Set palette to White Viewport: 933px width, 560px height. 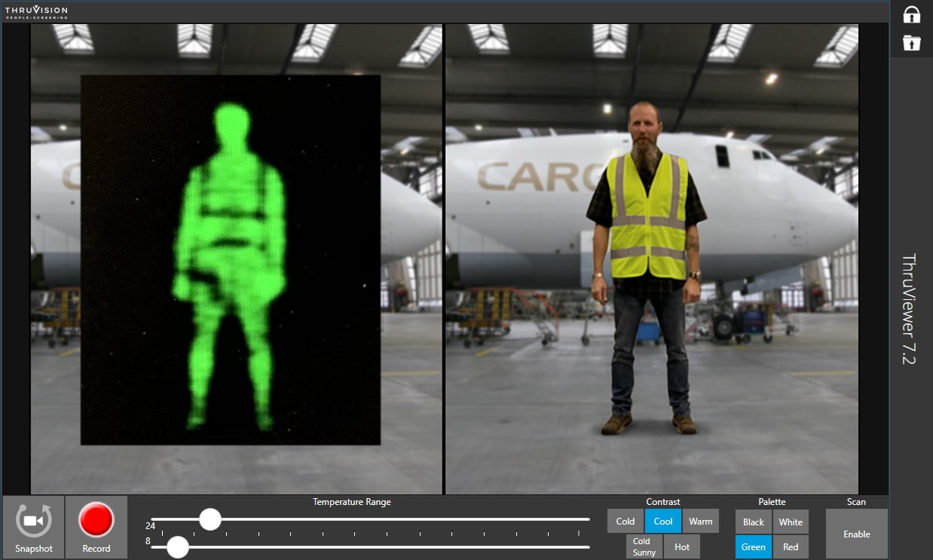point(791,522)
